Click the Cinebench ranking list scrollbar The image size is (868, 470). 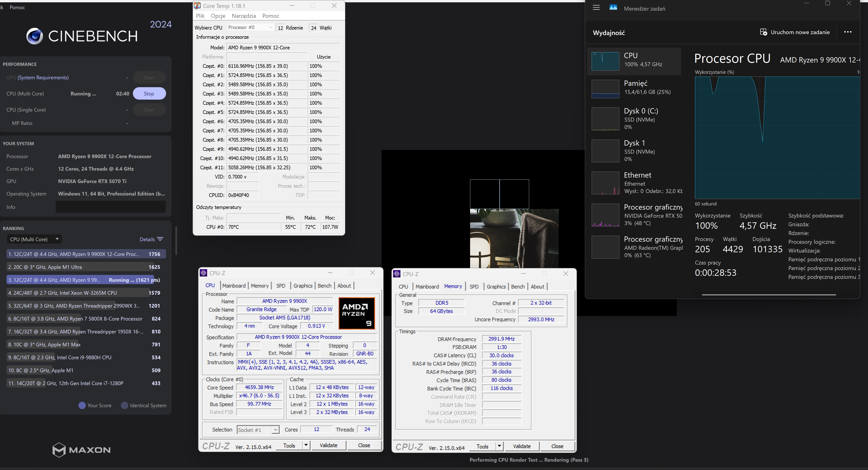(176, 241)
